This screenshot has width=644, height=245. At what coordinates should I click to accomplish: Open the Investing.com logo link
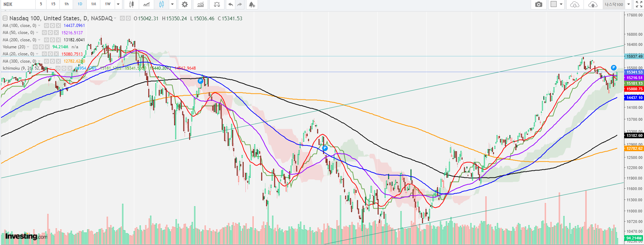[x=26, y=237]
